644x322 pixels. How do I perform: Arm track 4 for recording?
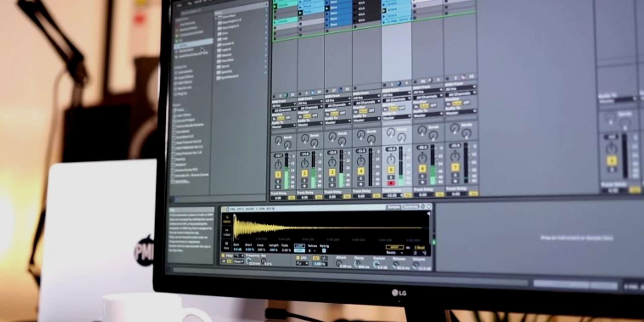pos(361,184)
